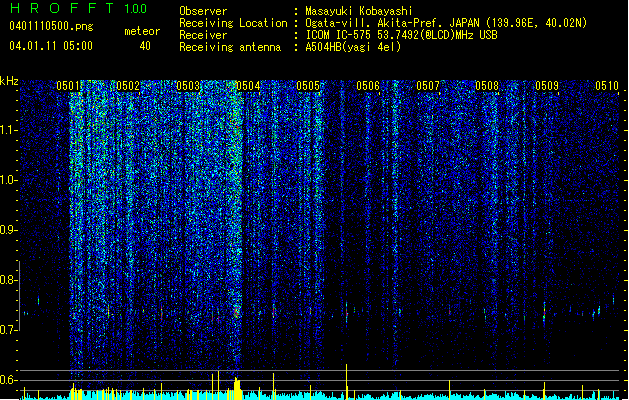This screenshot has height=400, width=629.
Task: Click the 1.0 kHz axis tick label
Action: (9, 180)
